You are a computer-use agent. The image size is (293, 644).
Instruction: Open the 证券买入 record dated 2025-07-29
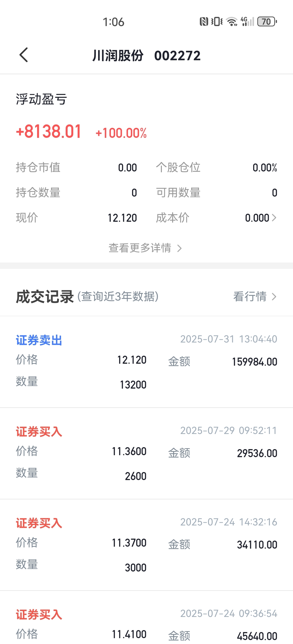146,453
